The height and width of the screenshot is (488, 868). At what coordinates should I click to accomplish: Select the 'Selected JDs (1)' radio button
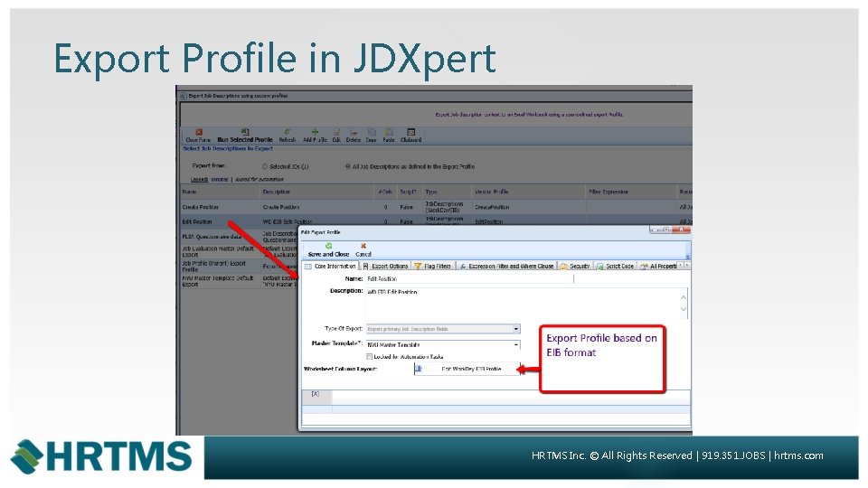(265, 166)
